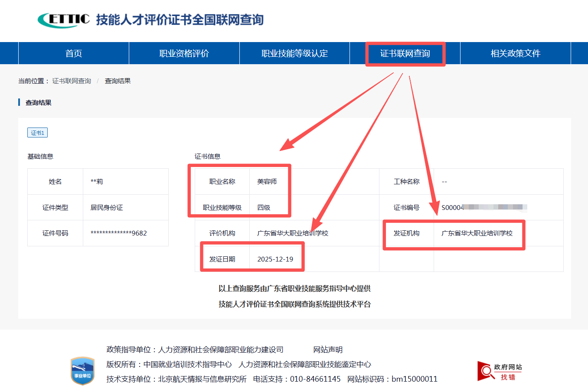The image size is (588, 386).
Task: Select 职业技能等级认定 in the navigation bar
Action: [294, 54]
